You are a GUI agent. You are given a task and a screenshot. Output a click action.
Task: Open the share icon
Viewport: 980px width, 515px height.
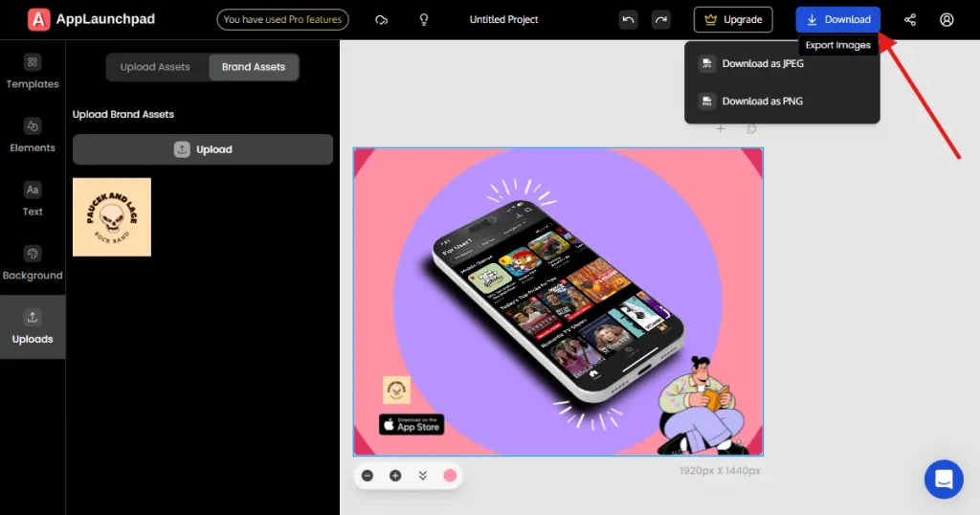click(x=910, y=20)
